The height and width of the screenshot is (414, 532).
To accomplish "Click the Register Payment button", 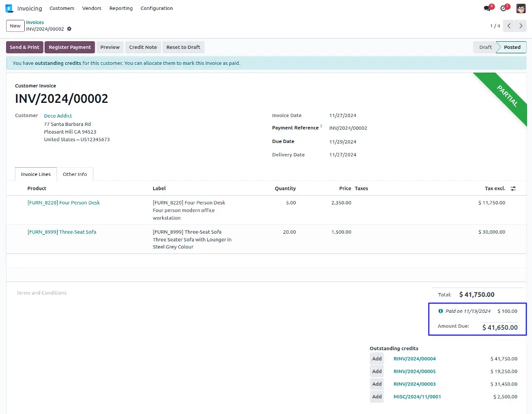I will pos(70,47).
